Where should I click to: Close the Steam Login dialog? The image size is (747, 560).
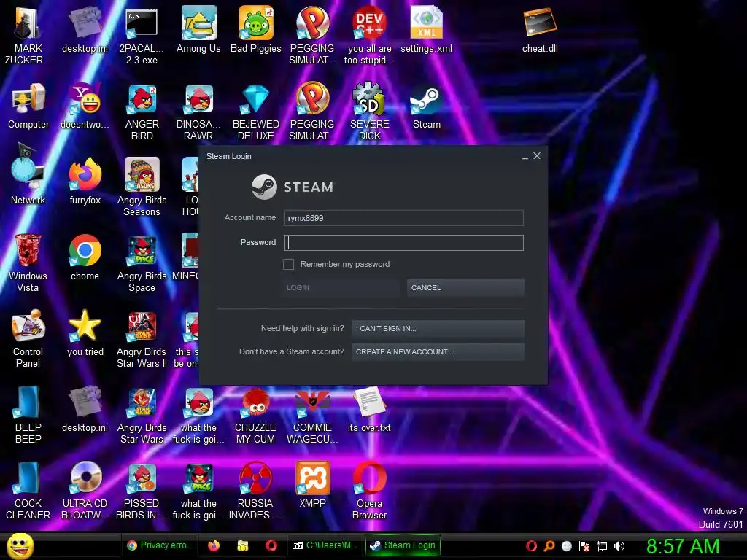(x=537, y=156)
